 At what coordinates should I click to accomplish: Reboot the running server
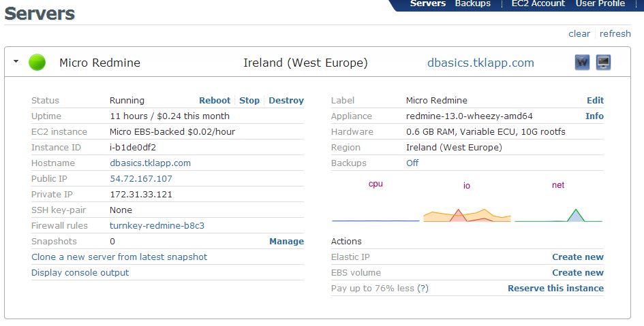215,100
